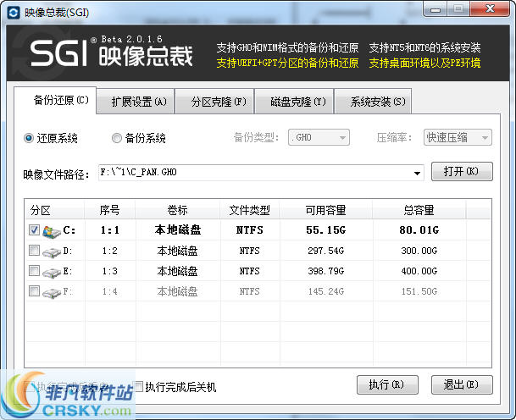Check the D: partition checkbox
This screenshot has height=420, width=516.
(x=34, y=251)
